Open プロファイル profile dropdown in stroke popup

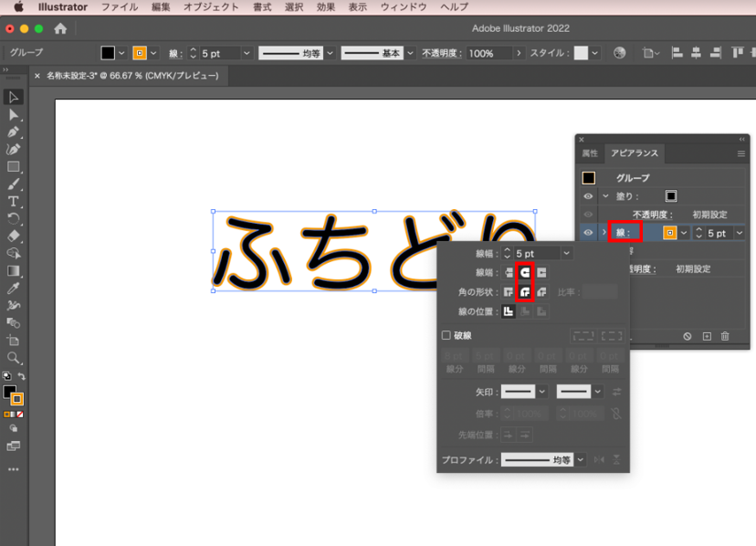[581, 459]
